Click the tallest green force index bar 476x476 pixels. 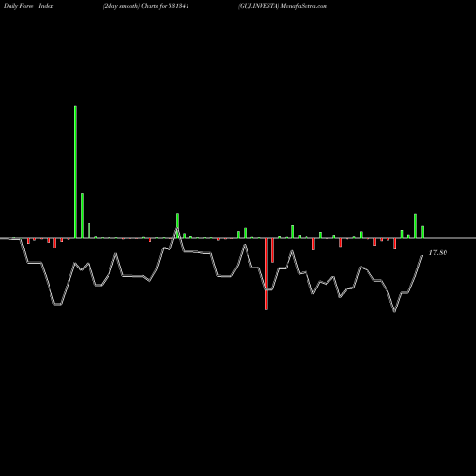click(75, 171)
